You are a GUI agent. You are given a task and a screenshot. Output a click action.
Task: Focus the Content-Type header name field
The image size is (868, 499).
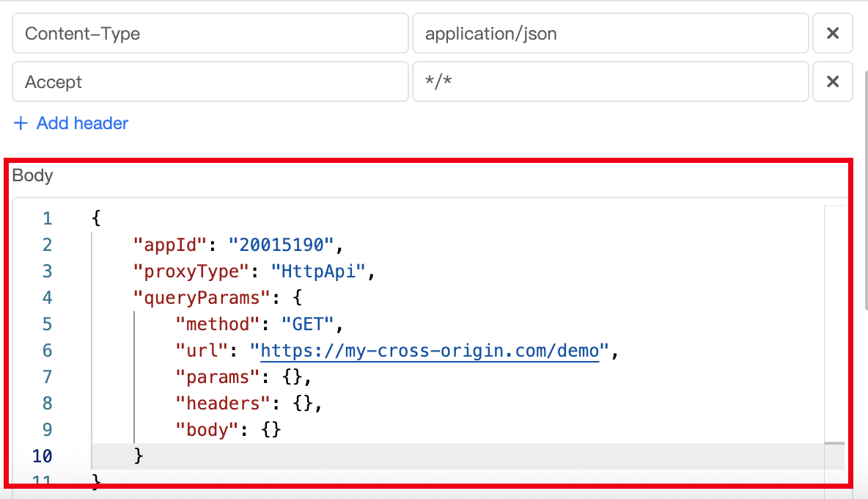coord(210,33)
